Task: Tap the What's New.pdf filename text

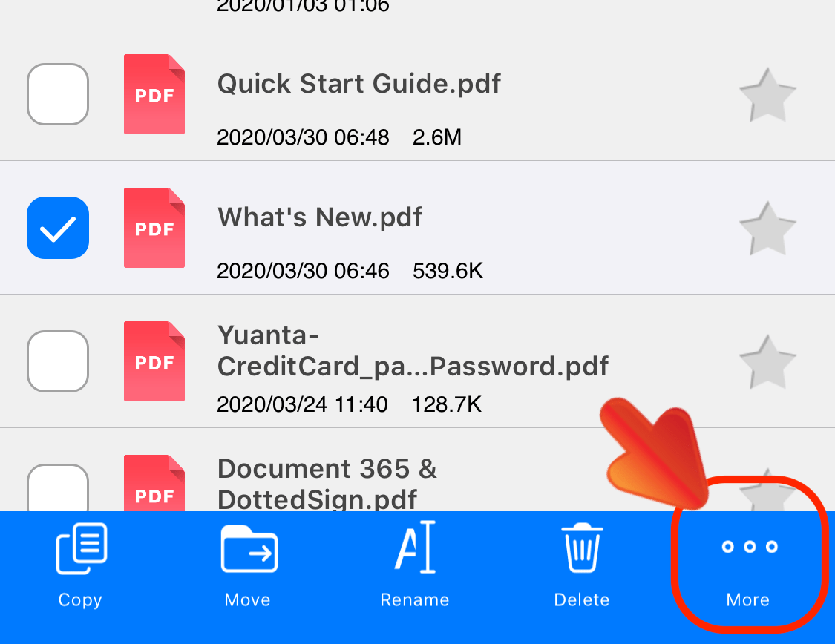Action: [x=319, y=217]
